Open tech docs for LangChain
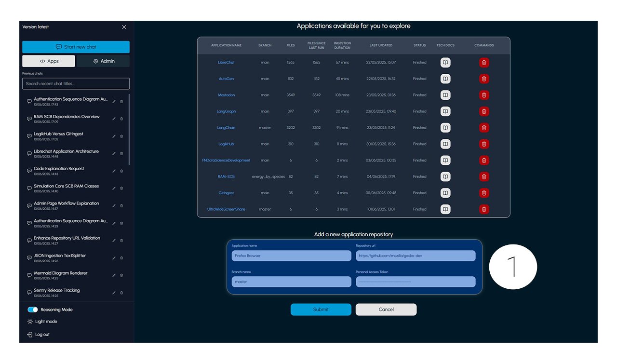This screenshot has height=364, width=617. [445, 128]
